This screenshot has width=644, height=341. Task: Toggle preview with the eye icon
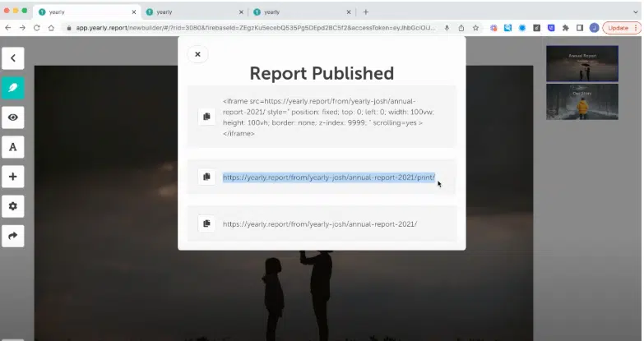coord(13,118)
